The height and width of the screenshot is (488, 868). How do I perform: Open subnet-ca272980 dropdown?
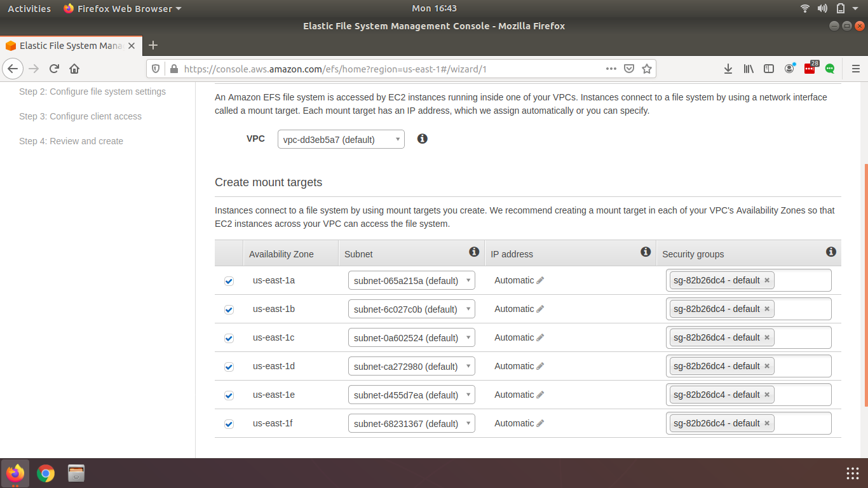point(412,366)
